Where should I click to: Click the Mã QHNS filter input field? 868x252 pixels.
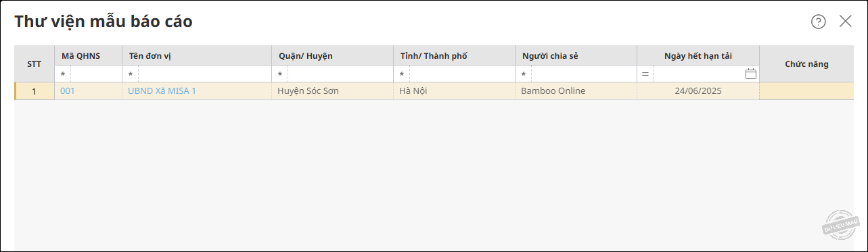pyautogui.click(x=96, y=74)
